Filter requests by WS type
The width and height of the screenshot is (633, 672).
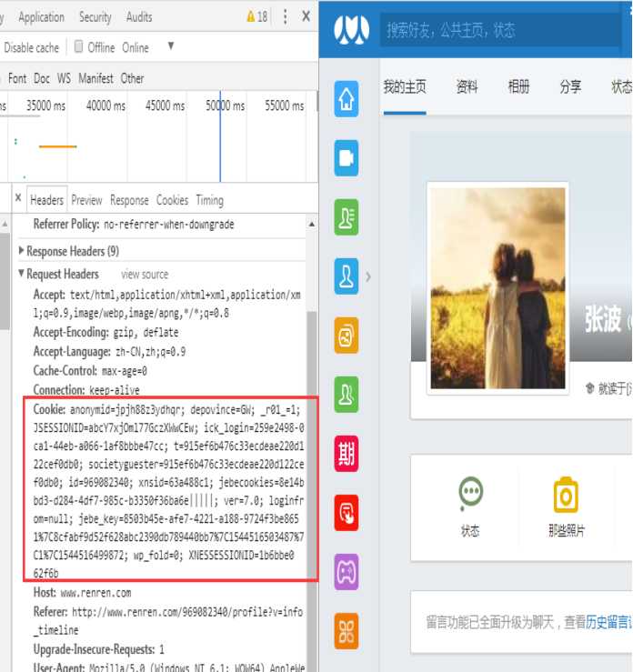tap(64, 78)
